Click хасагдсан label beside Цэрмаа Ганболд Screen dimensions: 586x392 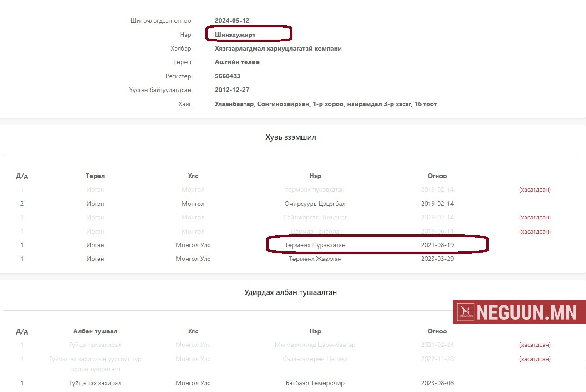[535, 231]
